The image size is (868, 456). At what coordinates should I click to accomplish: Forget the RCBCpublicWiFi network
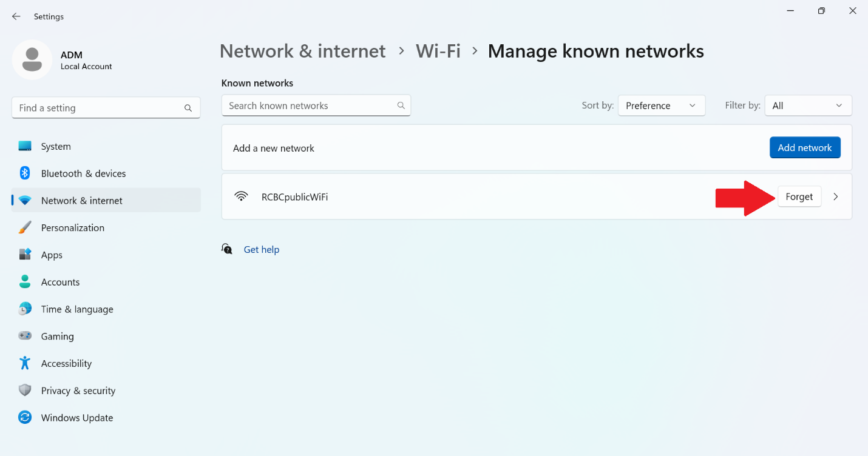pyautogui.click(x=799, y=196)
